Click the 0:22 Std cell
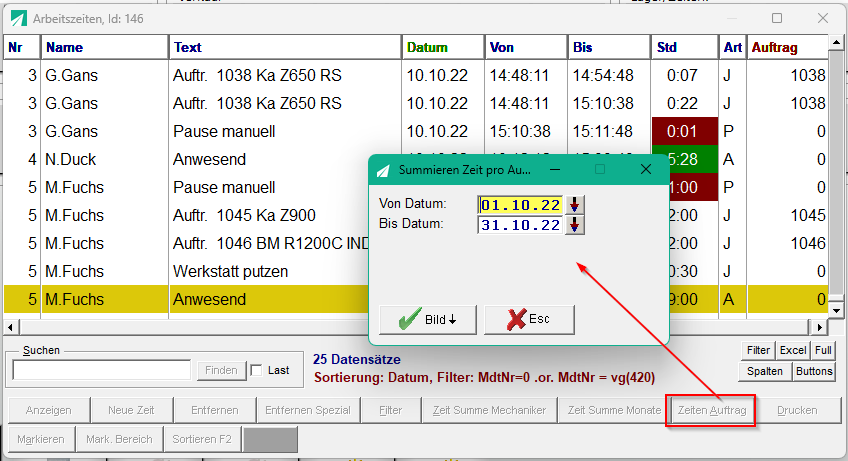The width and height of the screenshot is (848, 461). pyautogui.click(x=683, y=103)
